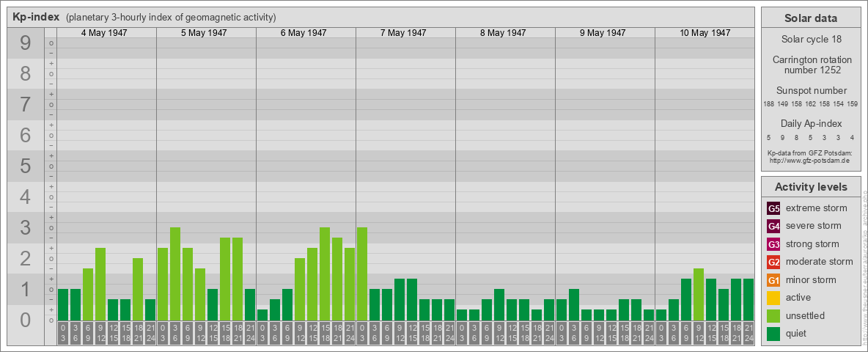This screenshot has height=352, width=868.
Task: Click the "4 May 1947" date header
Action: click(x=104, y=33)
